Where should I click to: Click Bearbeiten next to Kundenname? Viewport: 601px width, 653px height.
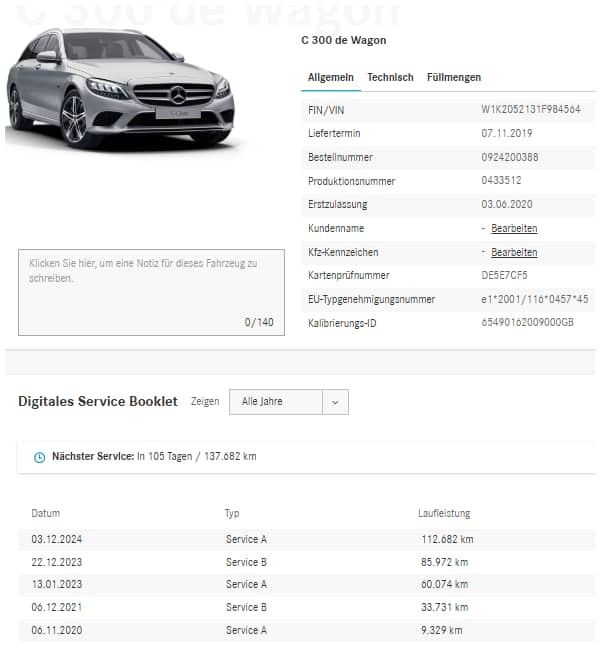[514, 229]
